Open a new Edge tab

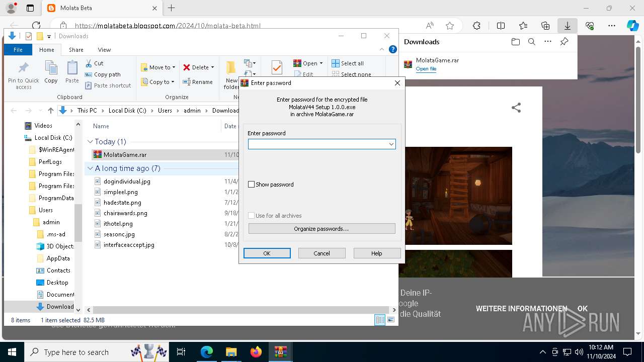tap(172, 8)
